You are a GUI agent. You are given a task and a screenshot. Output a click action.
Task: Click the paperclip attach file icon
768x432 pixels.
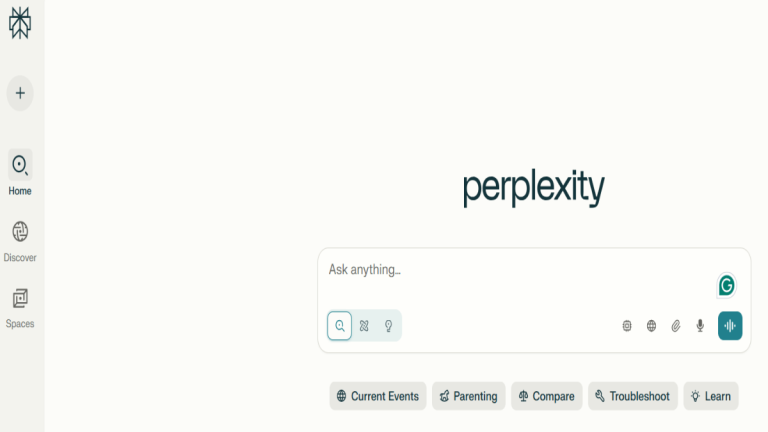[676, 326]
